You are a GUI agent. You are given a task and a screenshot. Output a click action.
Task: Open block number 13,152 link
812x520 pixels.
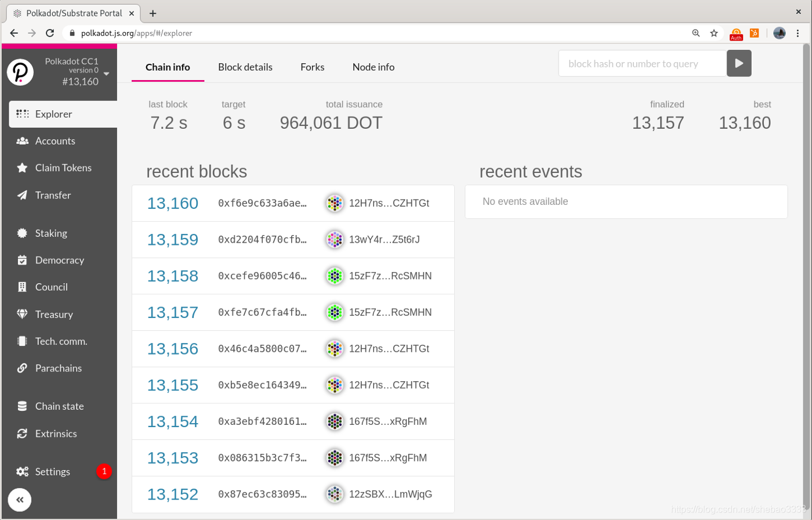coord(173,494)
